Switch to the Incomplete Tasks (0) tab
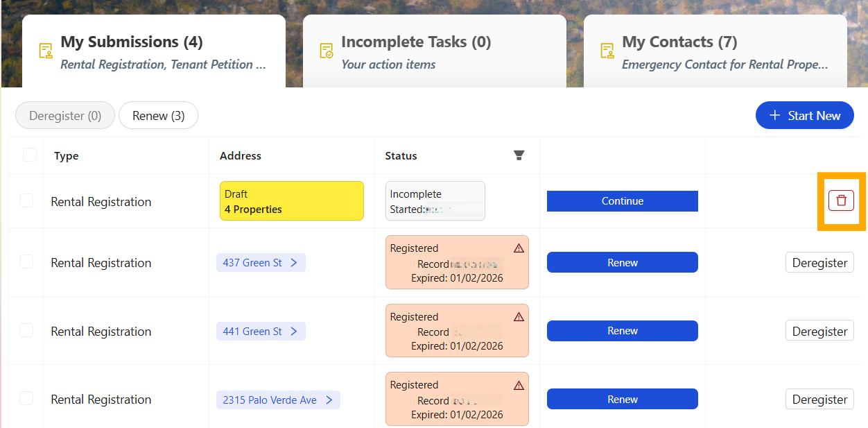Screen dimensions: 868x428 point(435,51)
